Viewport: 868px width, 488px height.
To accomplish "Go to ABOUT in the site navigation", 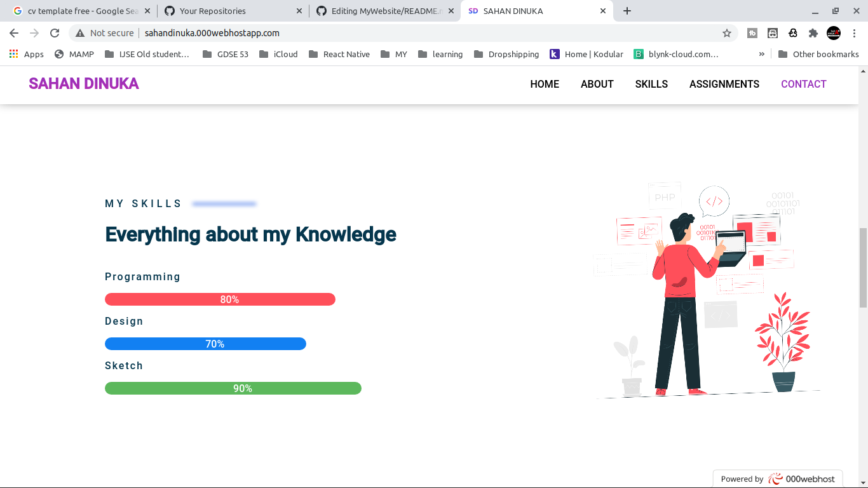I will 597,84.
